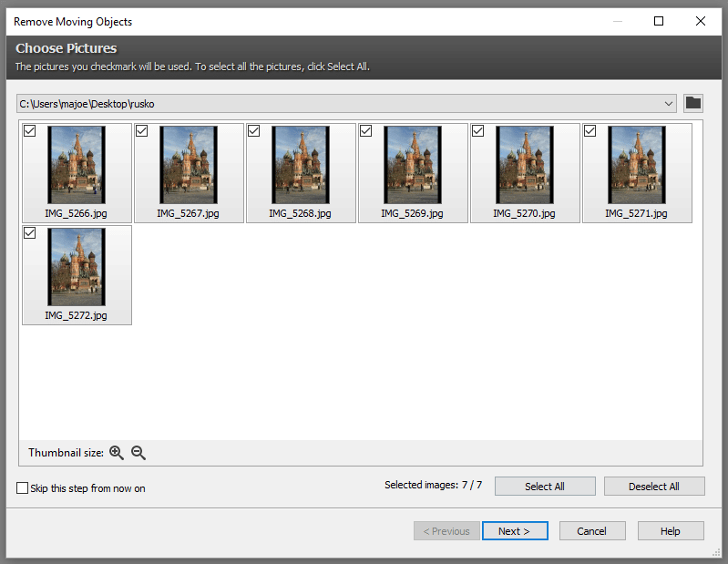Screen dimensions: 728x564
Task: Click the path field C:\Users\majoe\Desktop\rusko
Action: [346, 104]
